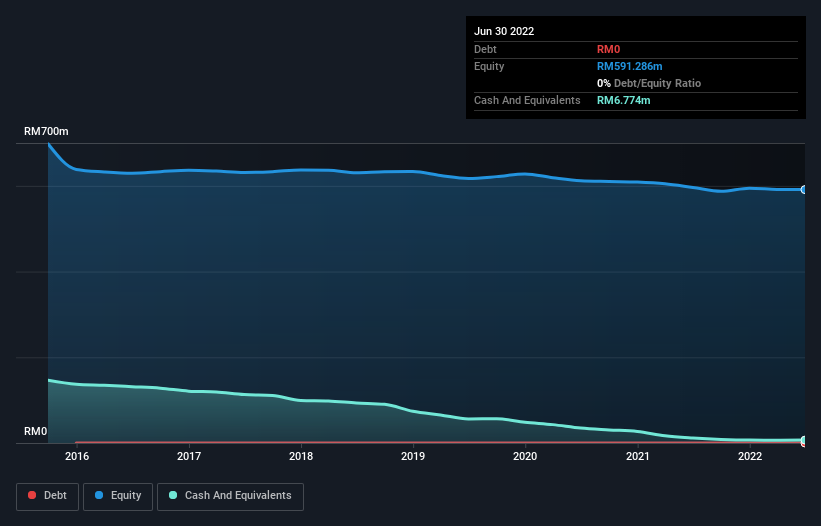Click the Jun 30 2022 tooltip date
821x526 pixels.
[x=504, y=31]
